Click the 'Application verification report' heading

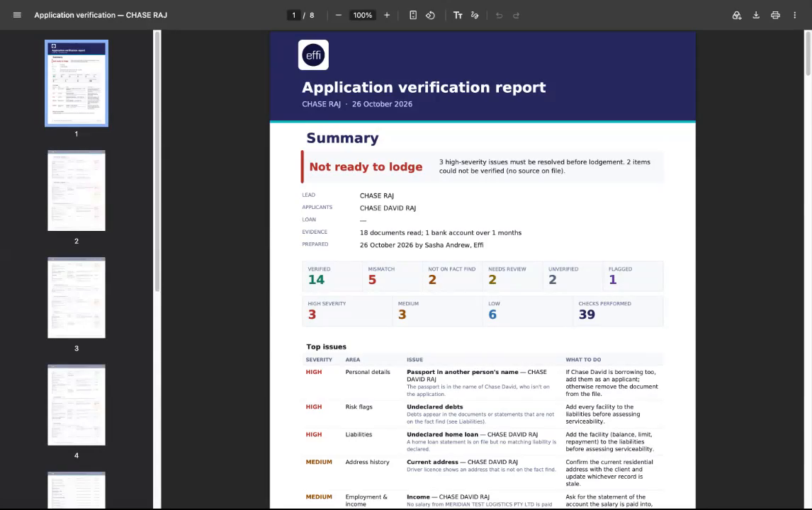[x=424, y=87]
